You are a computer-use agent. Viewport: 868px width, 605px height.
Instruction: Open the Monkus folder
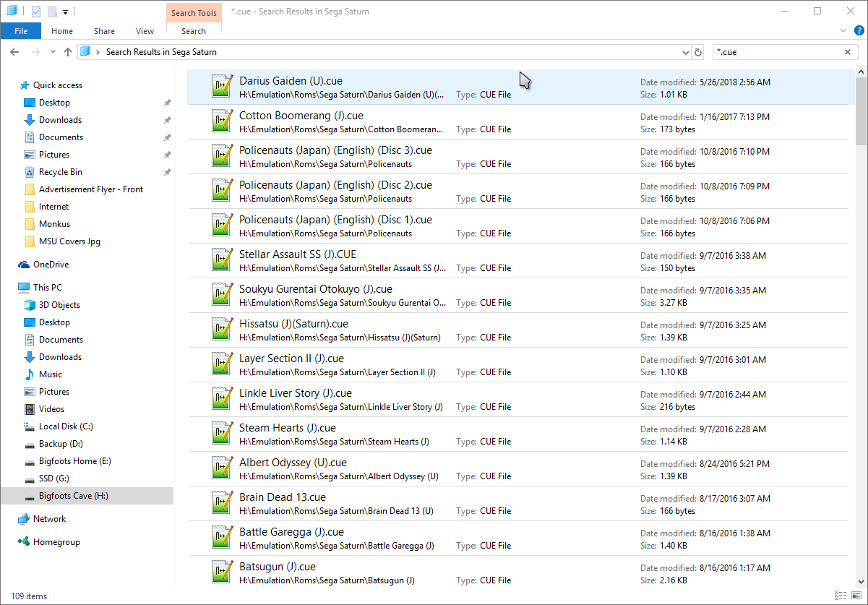tap(54, 224)
